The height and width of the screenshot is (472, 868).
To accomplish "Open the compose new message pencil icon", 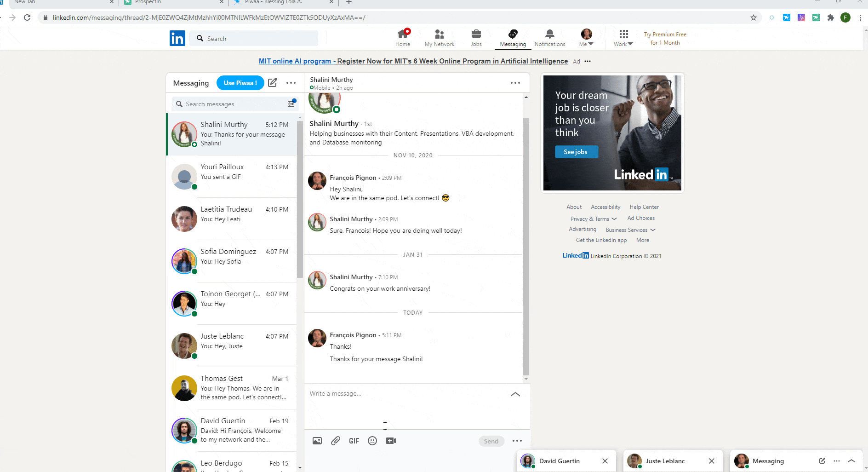I will [272, 83].
